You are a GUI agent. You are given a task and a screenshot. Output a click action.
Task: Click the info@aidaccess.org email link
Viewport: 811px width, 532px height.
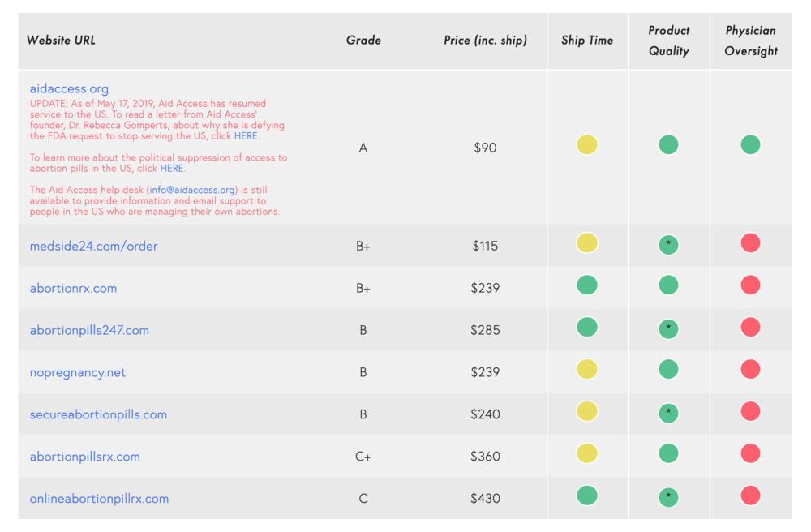pyautogui.click(x=192, y=191)
